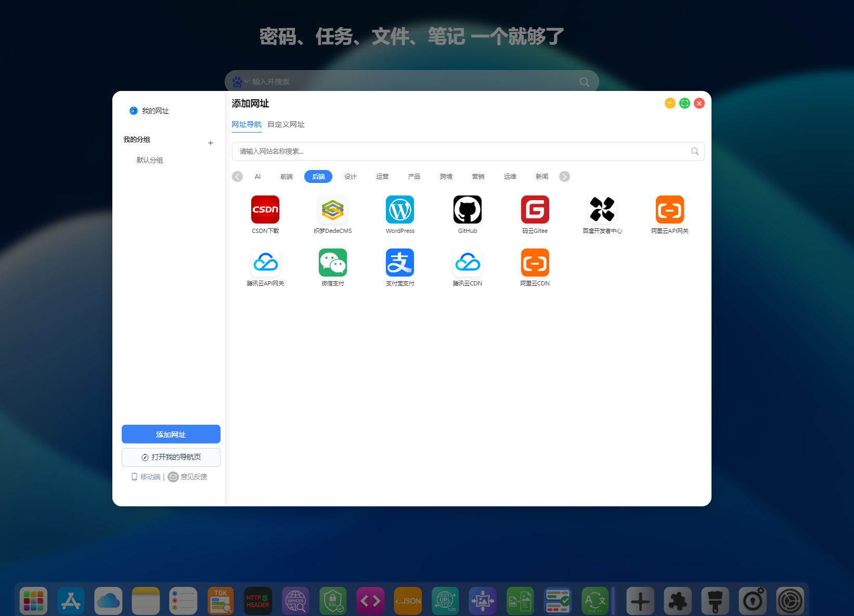The width and height of the screenshot is (854, 616).
Task: Open the green file conversion tool in dock
Action: point(520,601)
